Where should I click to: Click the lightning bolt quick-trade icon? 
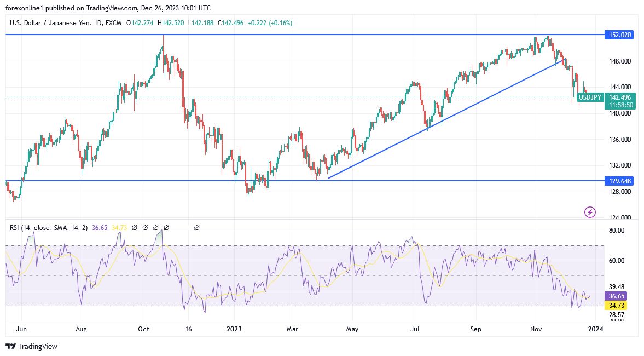[x=589, y=212]
